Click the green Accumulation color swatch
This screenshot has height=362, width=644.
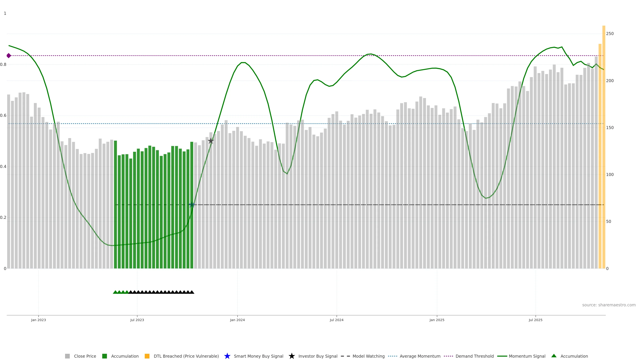104,356
